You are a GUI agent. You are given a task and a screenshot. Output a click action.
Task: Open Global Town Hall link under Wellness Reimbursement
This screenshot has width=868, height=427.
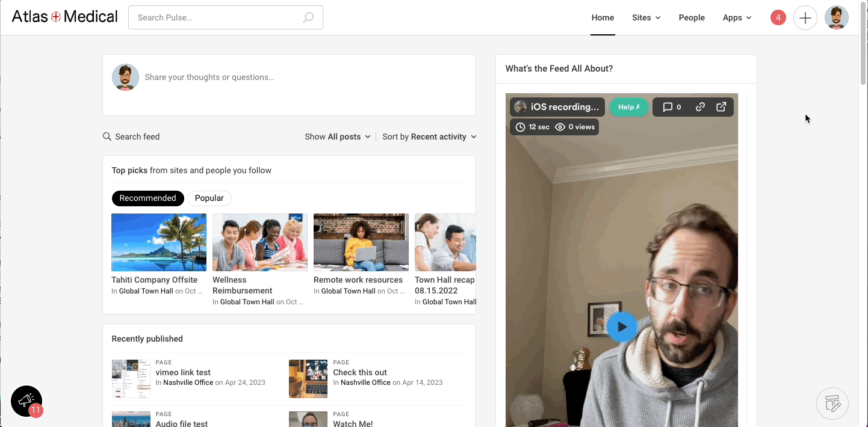(x=247, y=302)
